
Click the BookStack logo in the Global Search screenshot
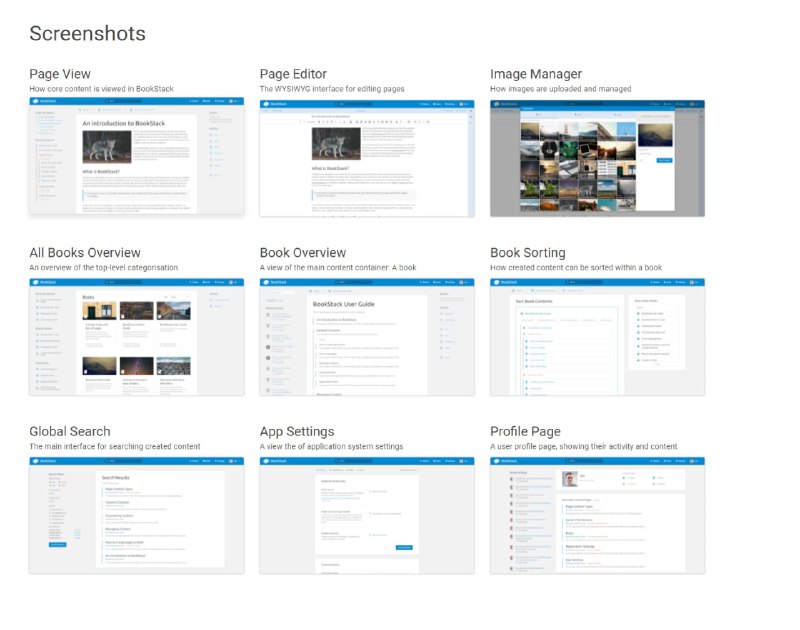36,460
